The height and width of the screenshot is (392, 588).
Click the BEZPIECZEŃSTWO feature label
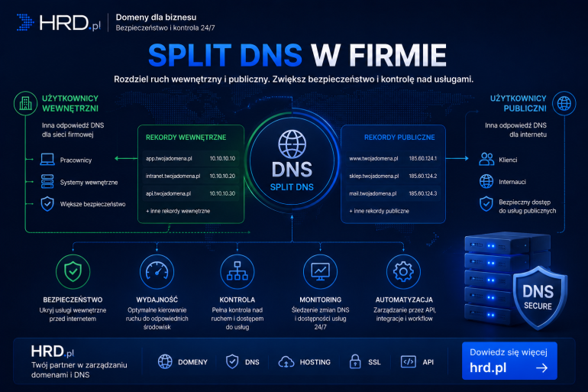[73, 300]
